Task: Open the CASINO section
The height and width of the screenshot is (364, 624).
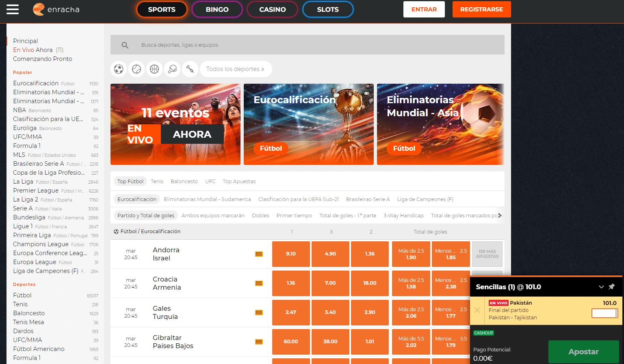Action: pos(272,9)
